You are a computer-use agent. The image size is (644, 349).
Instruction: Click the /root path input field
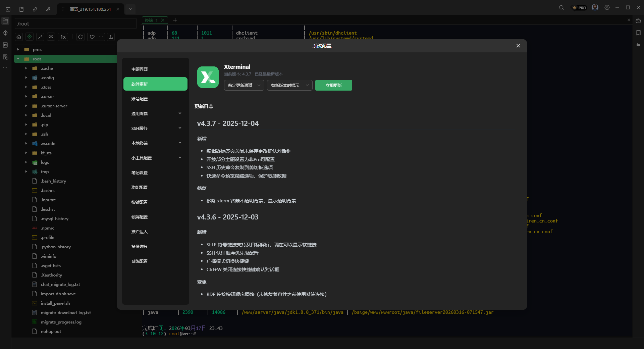(75, 24)
